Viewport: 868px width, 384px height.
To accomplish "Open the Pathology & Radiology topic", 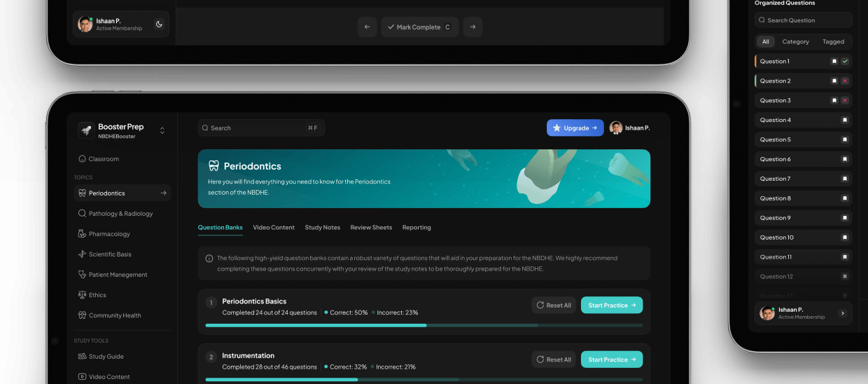I will pos(122,213).
